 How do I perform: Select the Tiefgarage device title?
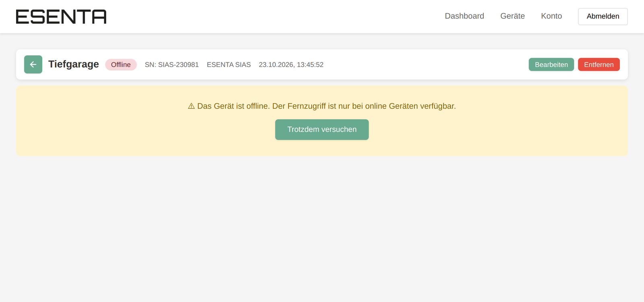[74, 64]
